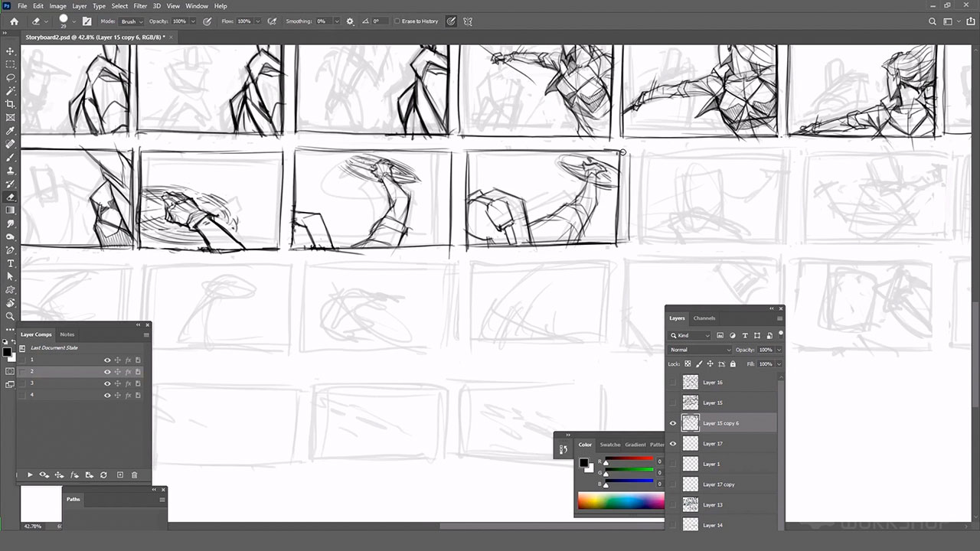980x551 pixels.
Task: Open the layer blend mode Normal dropdown
Action: point(700,350)
